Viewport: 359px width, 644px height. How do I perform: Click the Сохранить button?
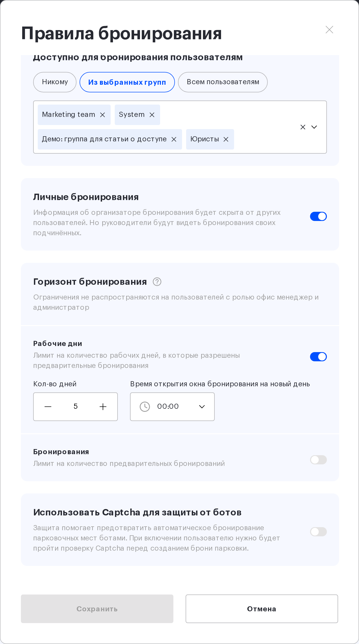tap(97, 609)
